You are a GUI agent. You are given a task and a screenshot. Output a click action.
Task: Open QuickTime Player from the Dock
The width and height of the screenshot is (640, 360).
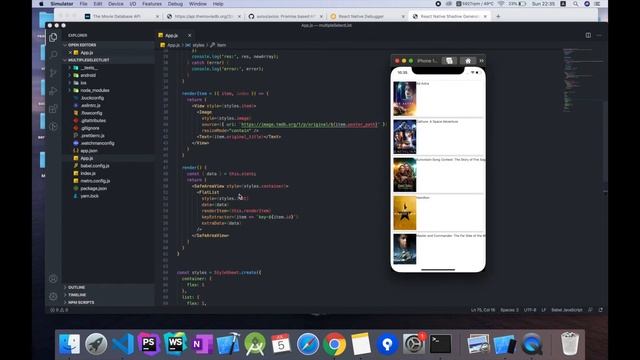point(532,344)
